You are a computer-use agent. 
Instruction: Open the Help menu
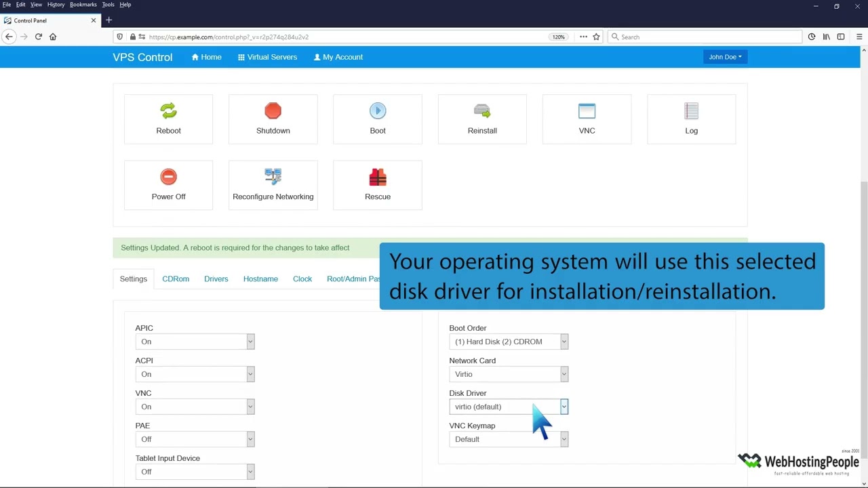click(125, 5)
